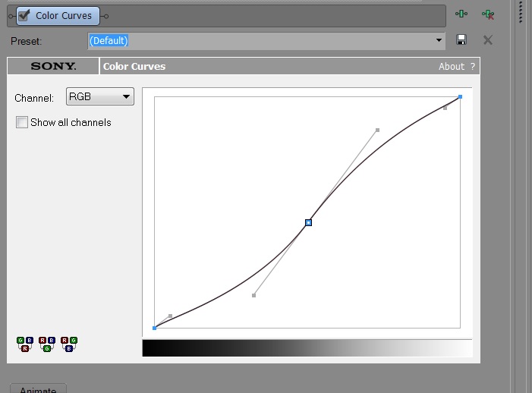The image size is (532, 393).
Task: Click the swap channels icon with R at bottom
Action: 25,344
